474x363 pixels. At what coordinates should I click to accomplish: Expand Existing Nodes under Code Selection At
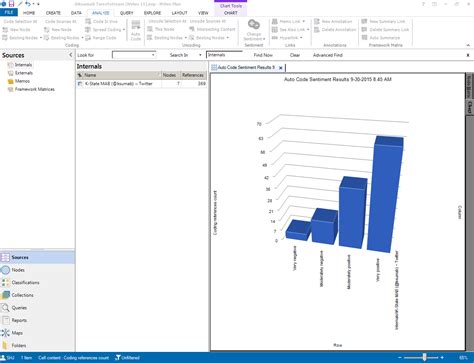click(x=41, y=38)
